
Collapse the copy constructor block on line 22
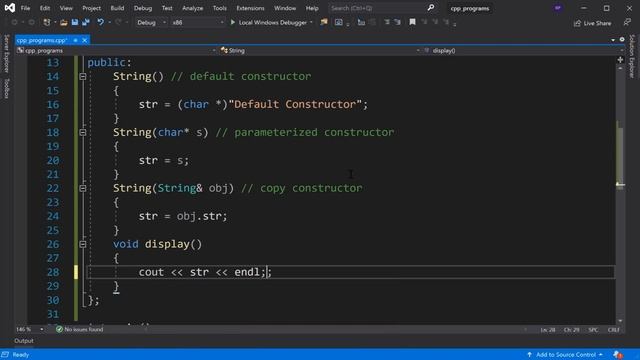tap(82, 188)
